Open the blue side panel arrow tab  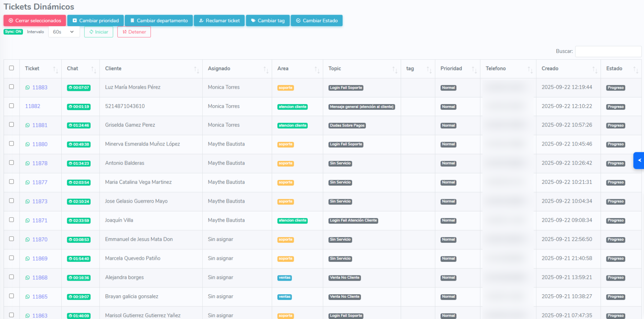(639, 161)
